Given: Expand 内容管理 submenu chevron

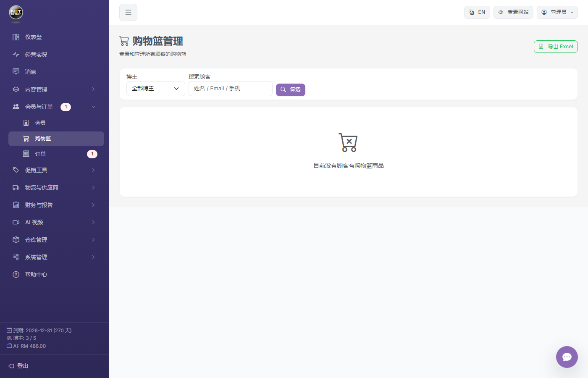Looking at the screenshot, I should (x=93, y=89).
